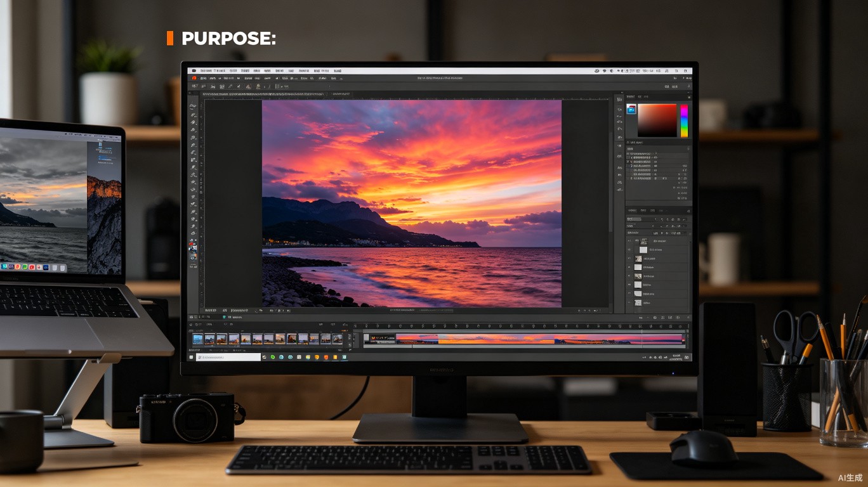Select the topmost tool in the left toolbar
Screen dimensions: 868x487
[192, 105]
